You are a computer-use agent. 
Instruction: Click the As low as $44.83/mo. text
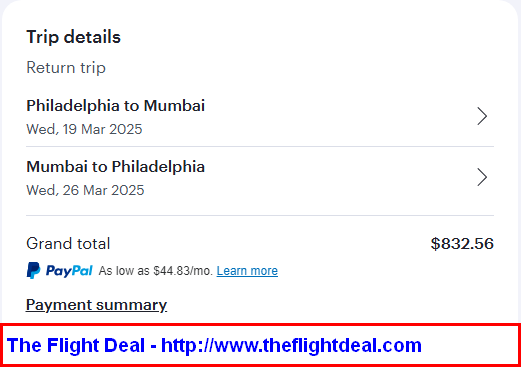click(x=156, y=271)
